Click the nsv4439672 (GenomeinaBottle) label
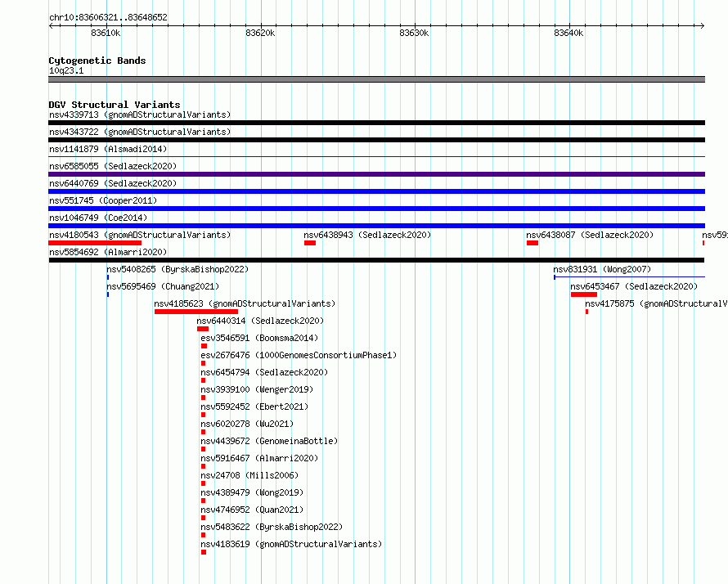The image size is (728, 584). pos(269,441)
